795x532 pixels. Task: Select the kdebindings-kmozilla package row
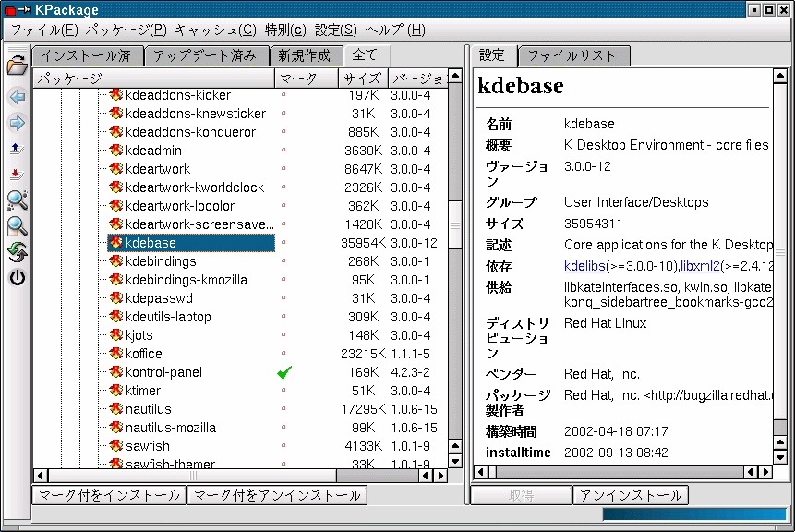pyautogui.click(x=187, y=280)
